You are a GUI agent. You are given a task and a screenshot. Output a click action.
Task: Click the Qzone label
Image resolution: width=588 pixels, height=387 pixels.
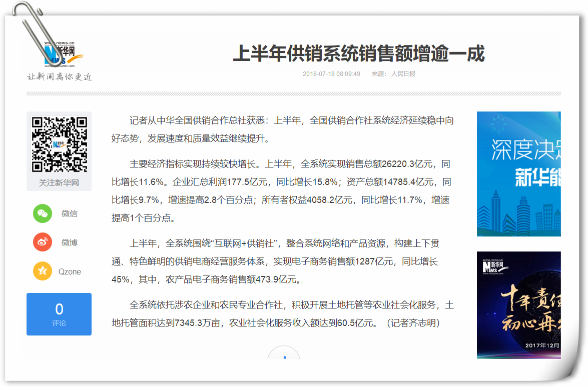70,271
